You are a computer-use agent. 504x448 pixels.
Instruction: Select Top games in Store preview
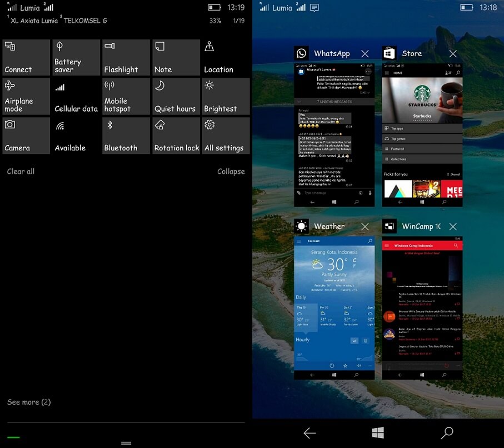[x=422, y=139]
